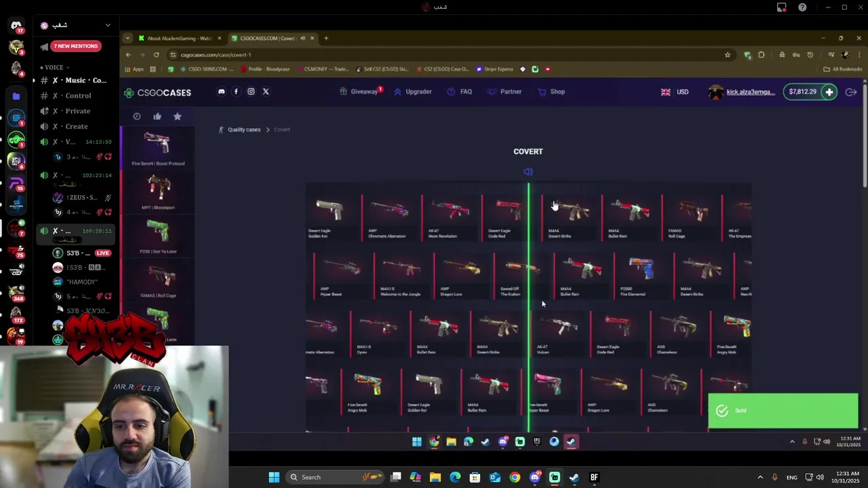The height and width of the screenshot is (488, 868).
Task: Open the Shop page
Action: pyautogui.click(x=551, y=91)
